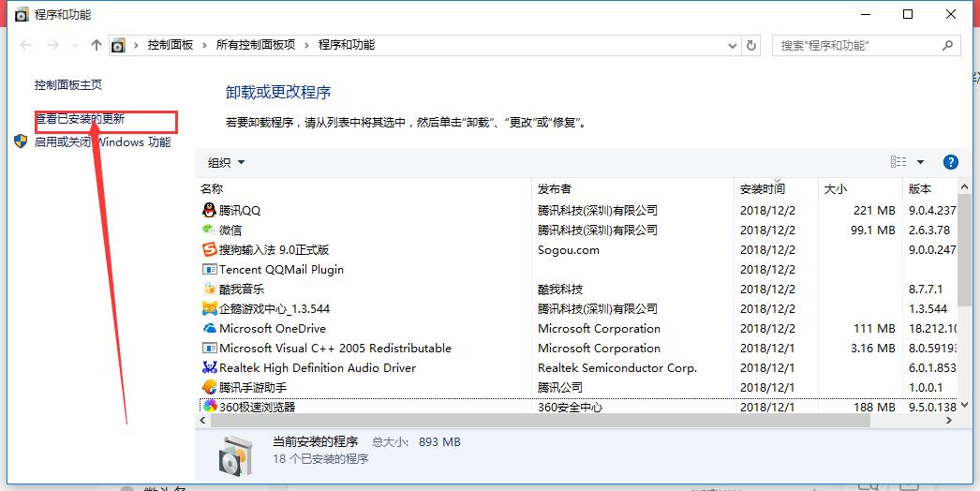The height and width of the screenshot is (491, 980).
Task: Click the shield icon beside Windows features
Action: 21,141
